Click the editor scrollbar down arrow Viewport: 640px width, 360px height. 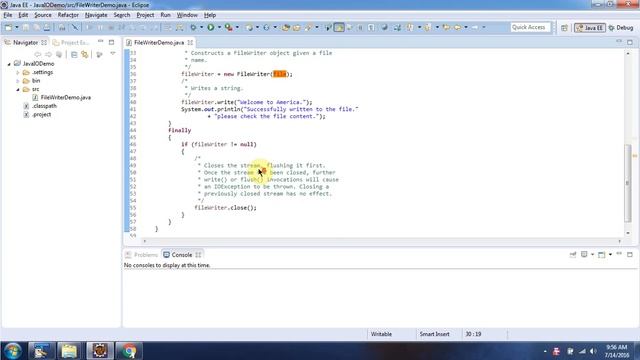click(x=628, y=233)
